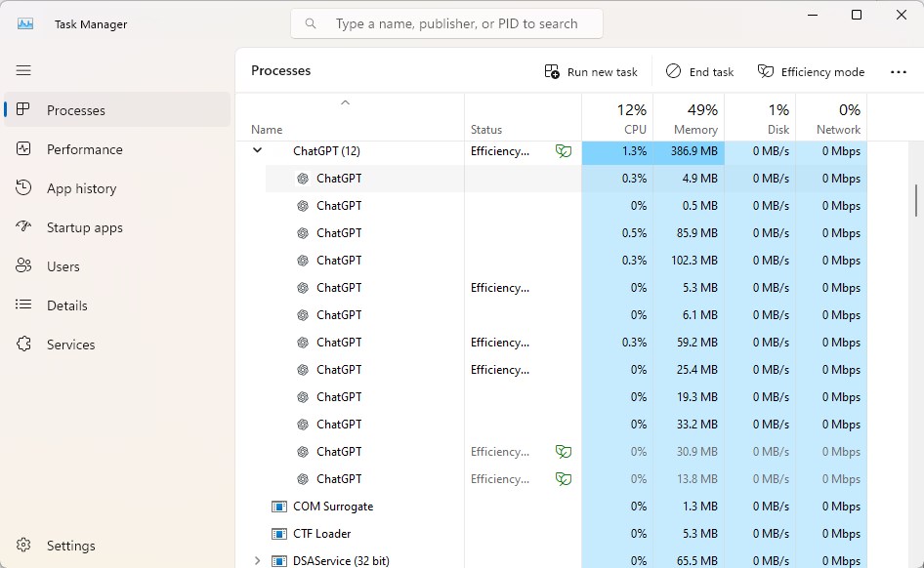The width and height of the screenshot is (924, 568).
Task: Click the End task icon
Action: [674, 71]
